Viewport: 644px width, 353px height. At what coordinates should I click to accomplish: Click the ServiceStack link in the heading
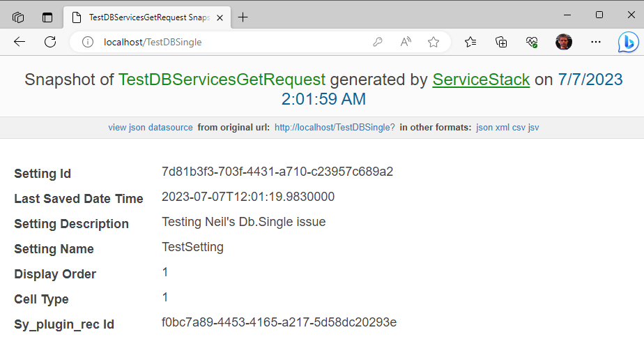(481, 80)
